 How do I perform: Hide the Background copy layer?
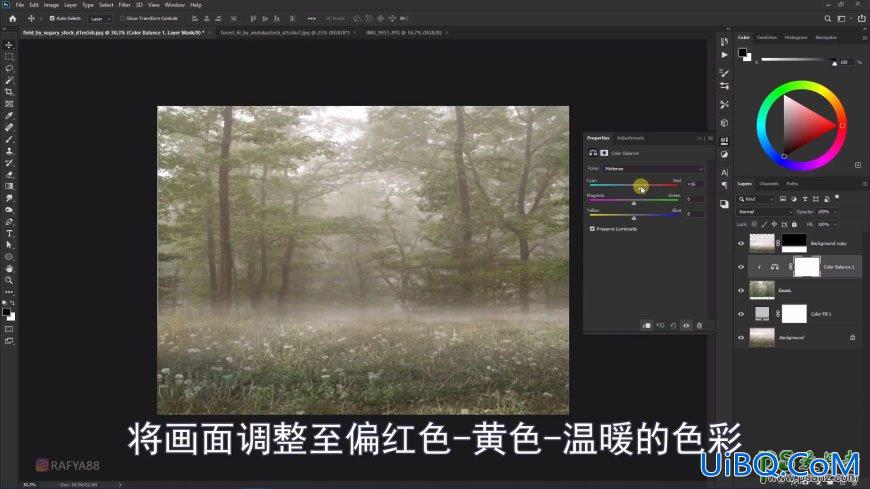pyautogui.click(x=741, y=243)
